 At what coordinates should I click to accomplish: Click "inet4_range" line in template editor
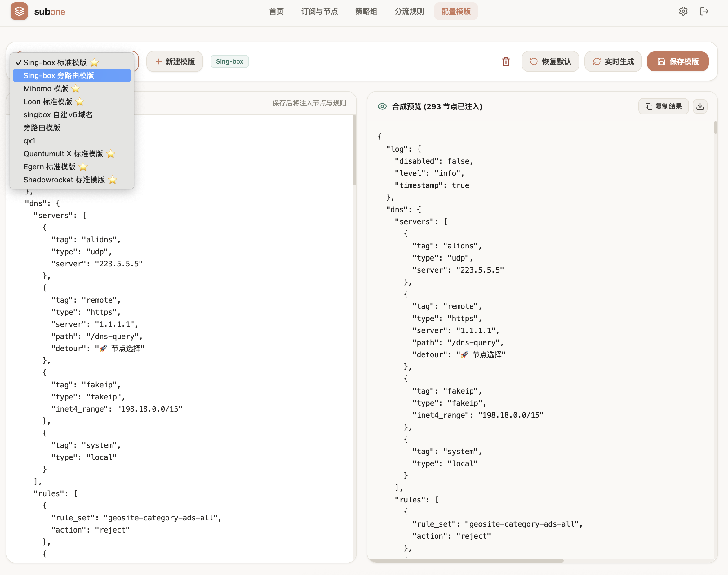click(117, 409)
